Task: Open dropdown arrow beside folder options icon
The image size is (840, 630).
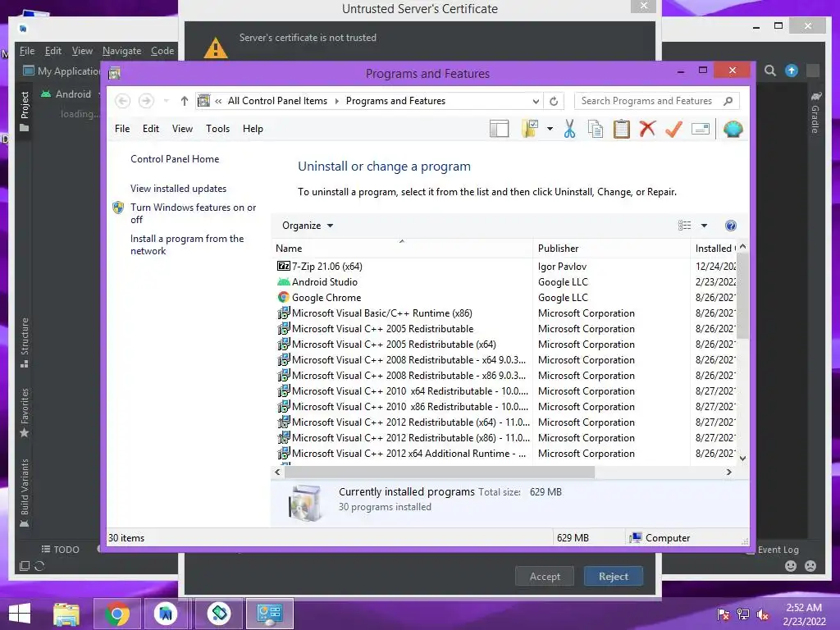Action: (x=550, y=129)
